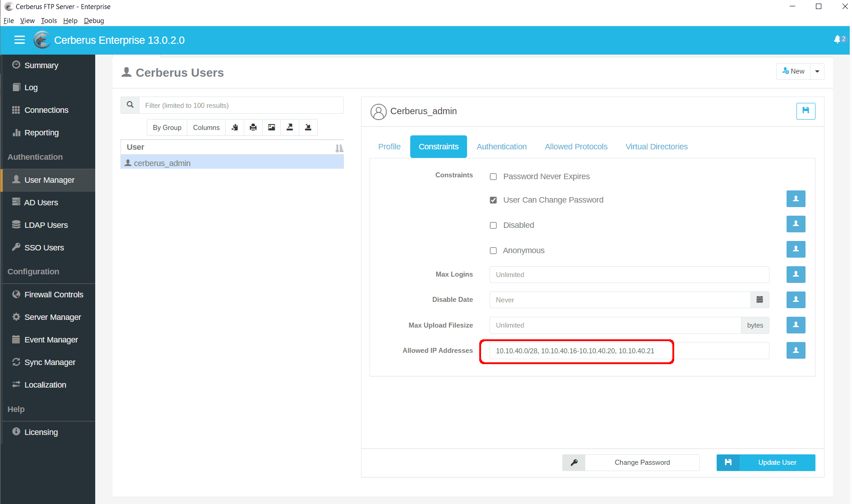Viewport: 852px width, 504px height.
Task: Select cerberus_admin row in user list
Action: (232, 163)
